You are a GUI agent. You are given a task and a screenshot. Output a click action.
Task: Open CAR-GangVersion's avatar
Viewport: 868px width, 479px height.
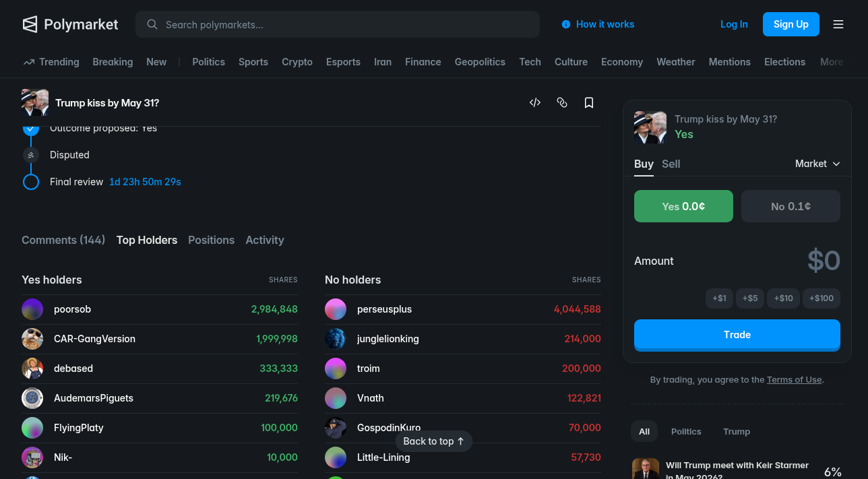(32, 339)
